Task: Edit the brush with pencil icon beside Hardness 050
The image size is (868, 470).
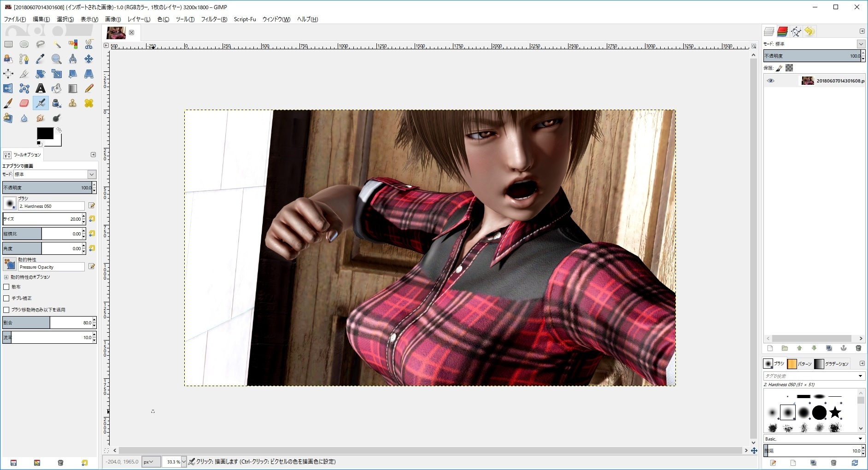Action: [92, 206]
